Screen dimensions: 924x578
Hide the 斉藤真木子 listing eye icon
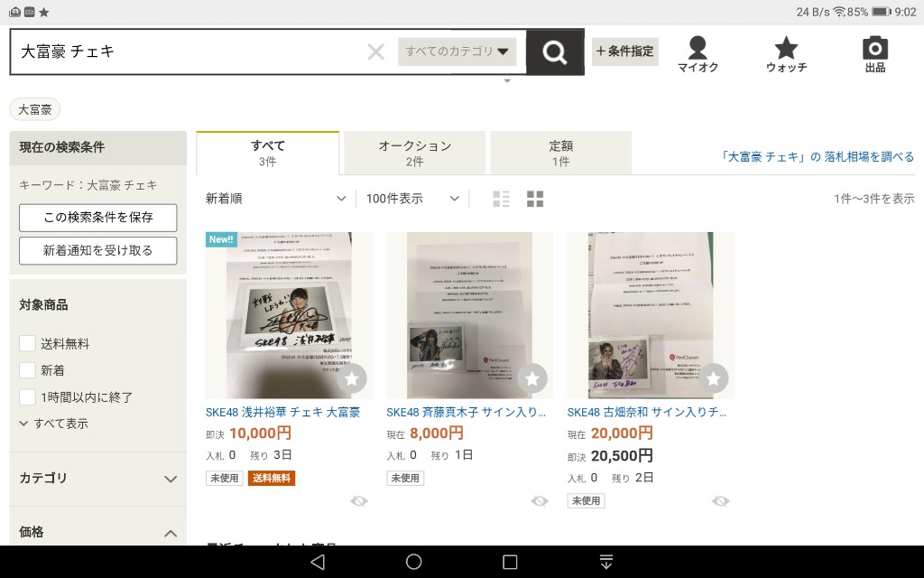(540, 501)
